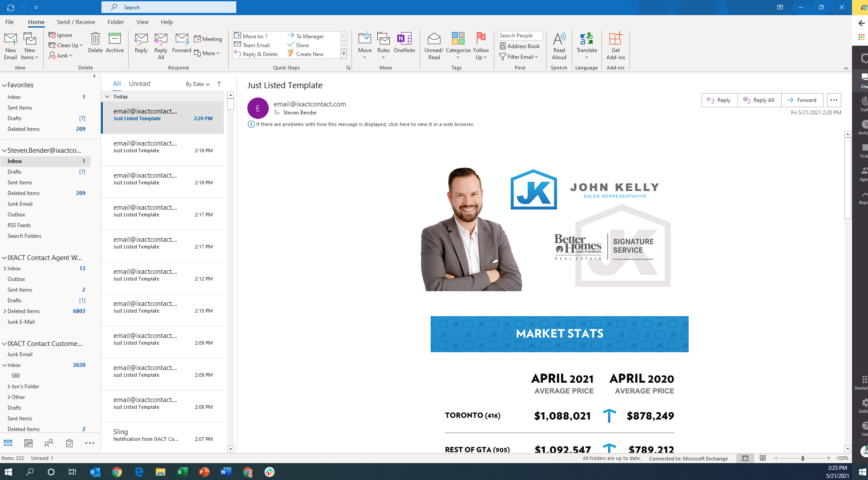
Task: Switch to Calendar view in the bottom navigation
Action: pos(28,443)
